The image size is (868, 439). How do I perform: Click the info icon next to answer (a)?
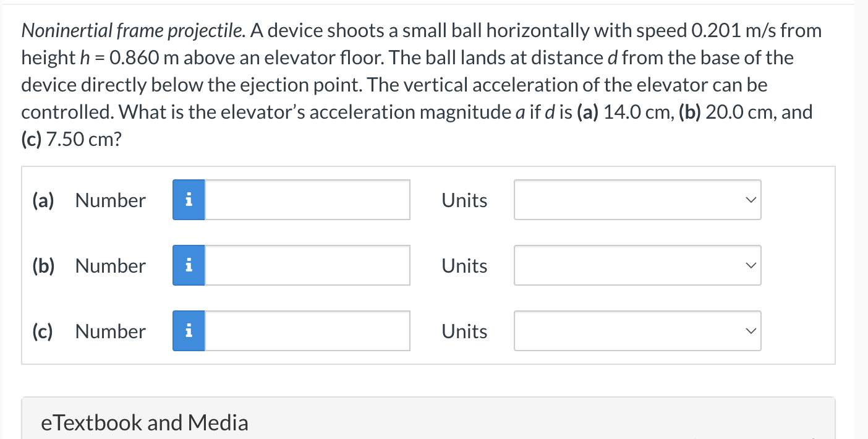(189, 200)
